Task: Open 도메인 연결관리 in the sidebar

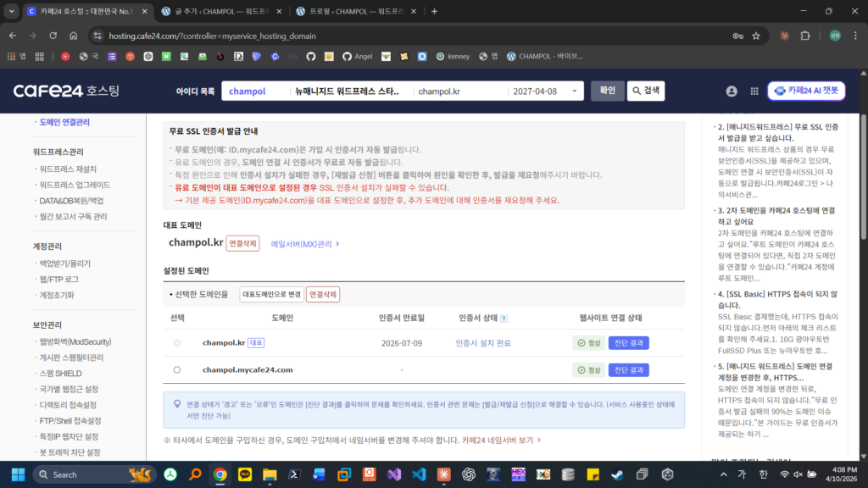Action: (64, 122)
